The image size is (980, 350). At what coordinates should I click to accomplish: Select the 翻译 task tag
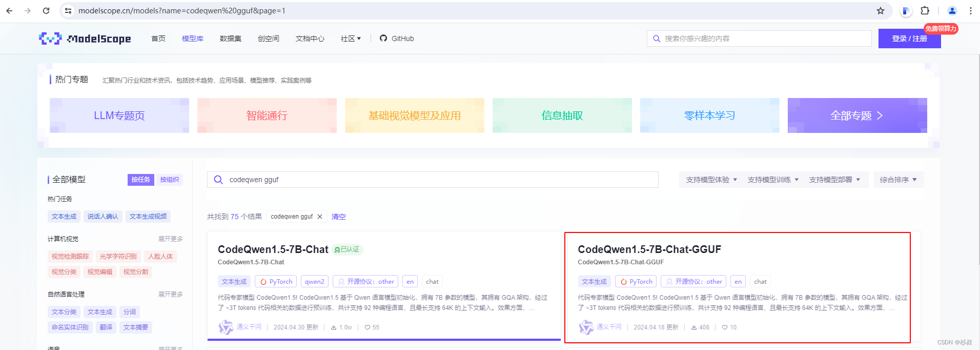point(106,327)
